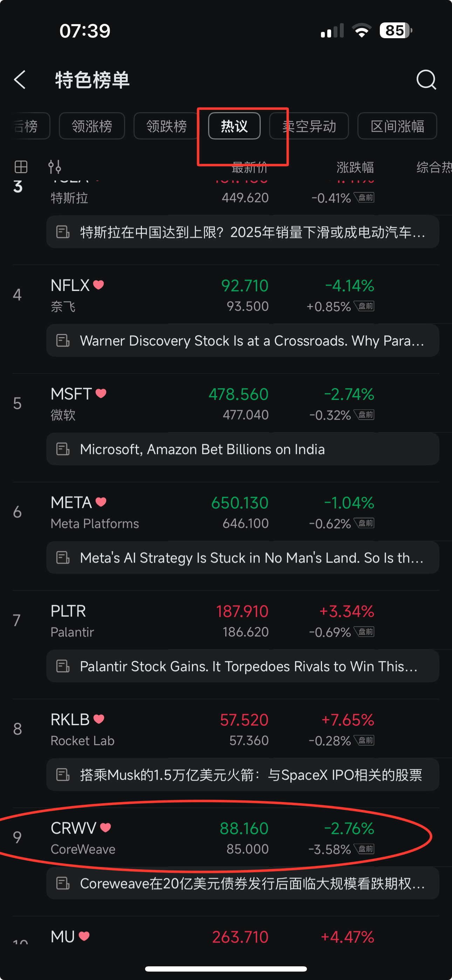Open search with magnifier icon
Viewport: 452px width, 980px height.
point(426,80)
